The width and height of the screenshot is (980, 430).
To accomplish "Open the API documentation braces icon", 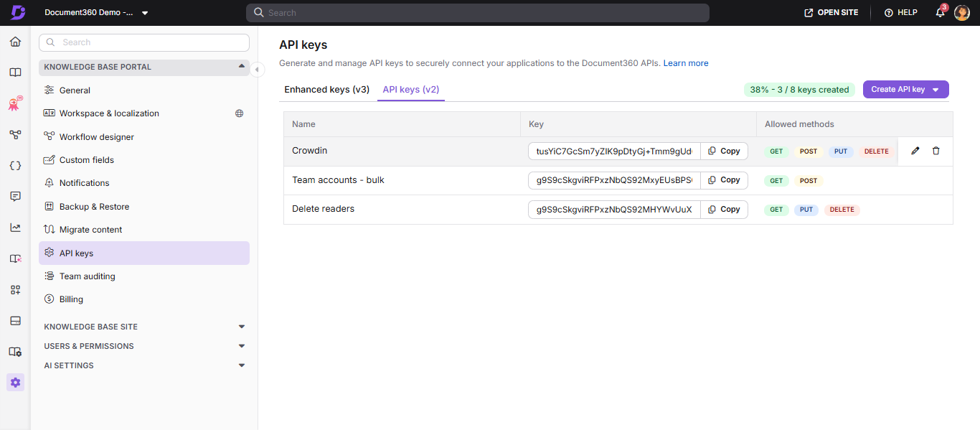I will (15, 165).
